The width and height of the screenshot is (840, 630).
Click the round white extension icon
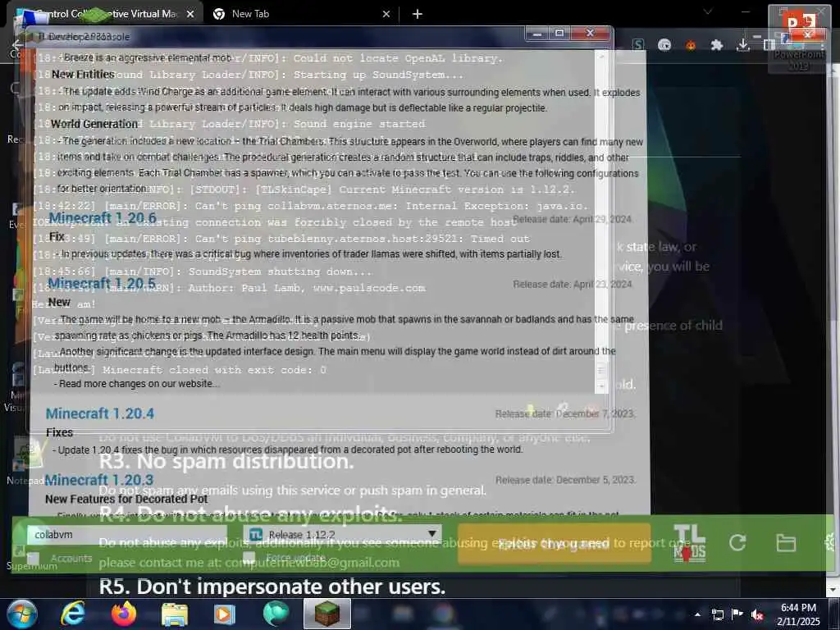point(664,45)
